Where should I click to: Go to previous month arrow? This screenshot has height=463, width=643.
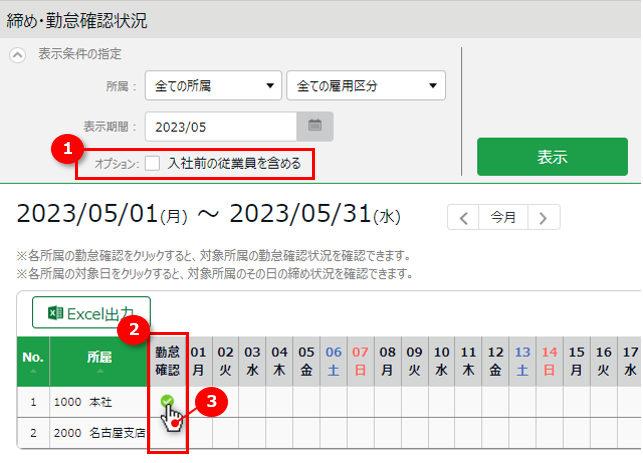463,217
